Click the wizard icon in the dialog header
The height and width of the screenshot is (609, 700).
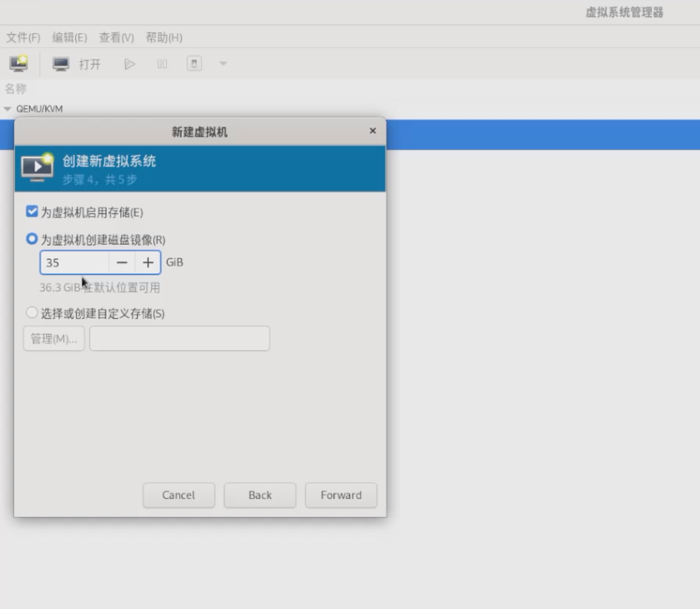click(37, 167)
